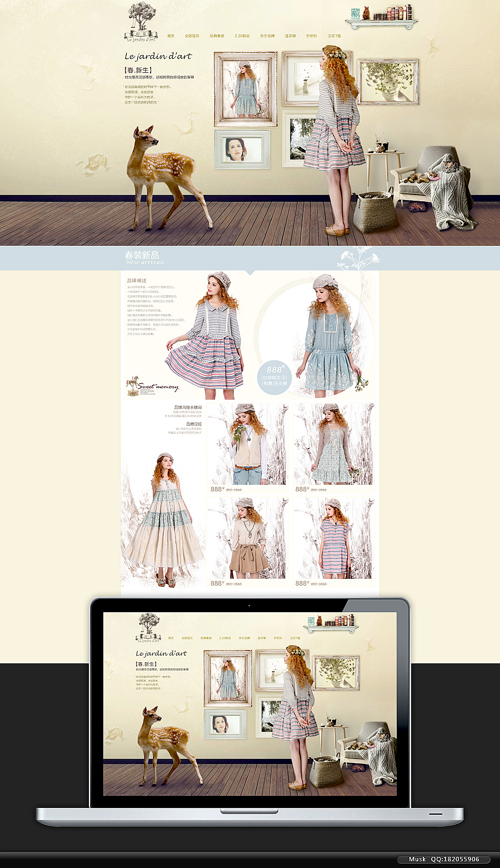
Task: Click the 品牌阐述 heading text
Action: [137, 280]
